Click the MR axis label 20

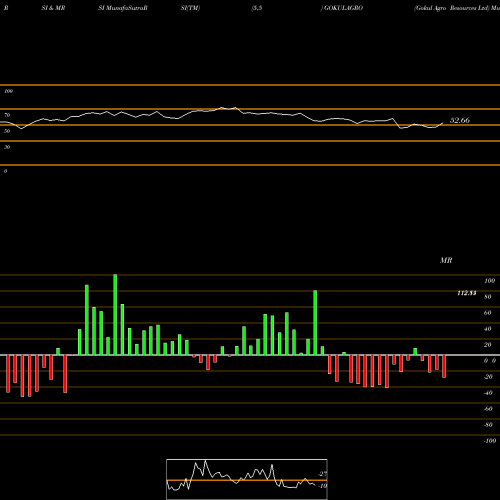[x=488, y=345]
